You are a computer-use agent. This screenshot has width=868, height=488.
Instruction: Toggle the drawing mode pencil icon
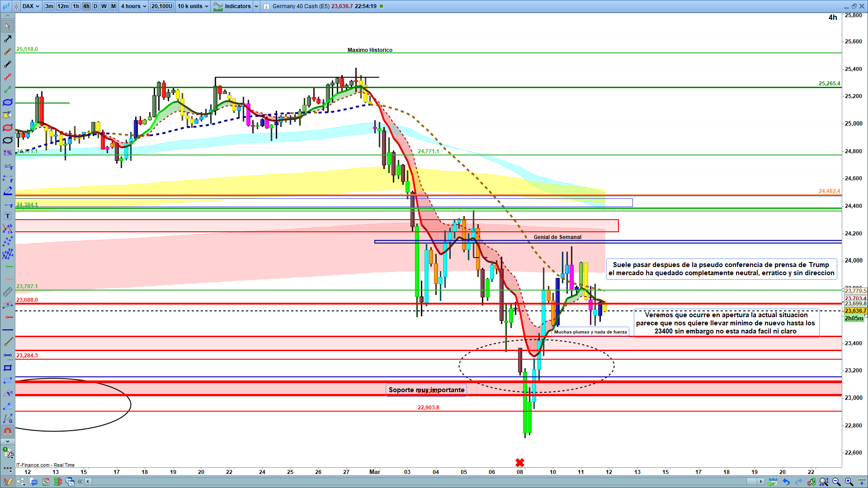point(7,482)
